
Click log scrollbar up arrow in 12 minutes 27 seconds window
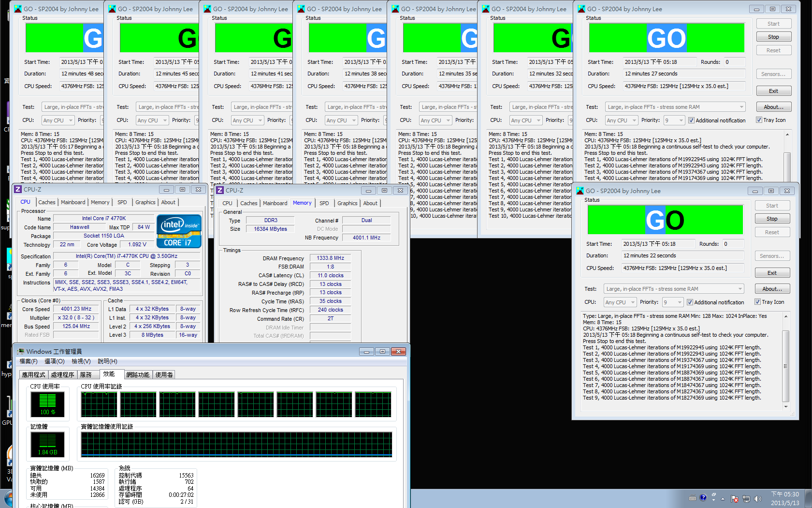click(787, 134)
